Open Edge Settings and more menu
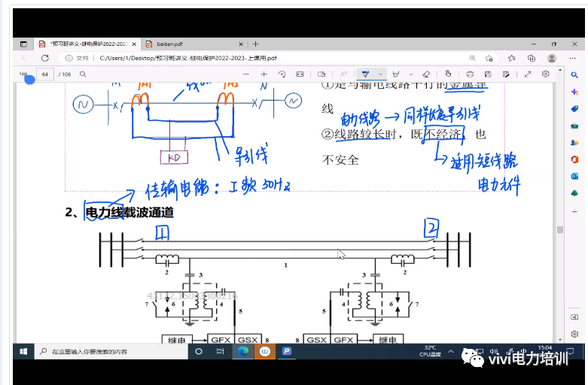 point(572,58)
